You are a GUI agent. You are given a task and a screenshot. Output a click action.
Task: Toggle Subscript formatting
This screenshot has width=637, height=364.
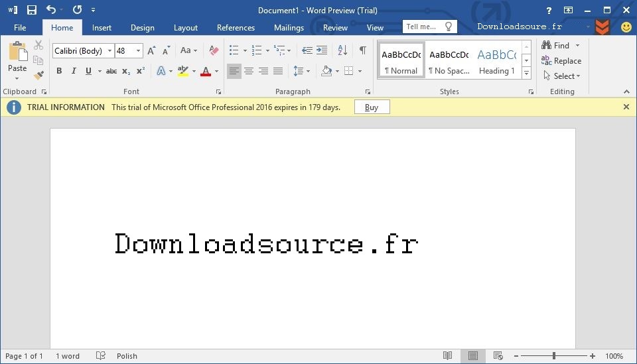tap(126, 72)
